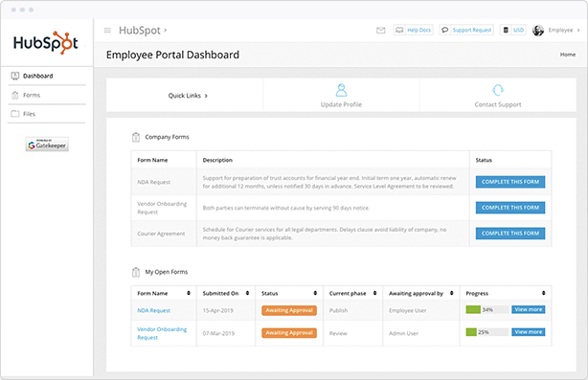588x380 pixels.
Task: Expand the Employee user menu
Action: 564,30
